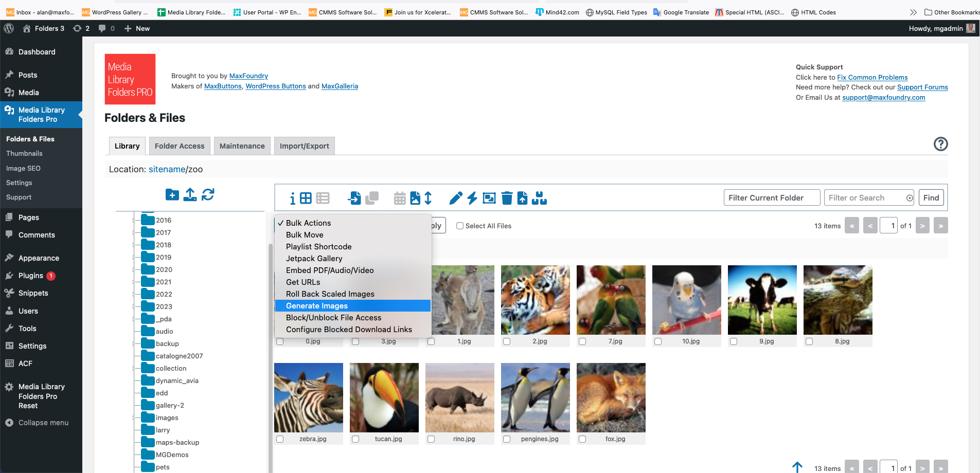Image resolution: width=980 pixels, height=473 pixels.
Task: Click the upload files icon
Action: [190, 195]
